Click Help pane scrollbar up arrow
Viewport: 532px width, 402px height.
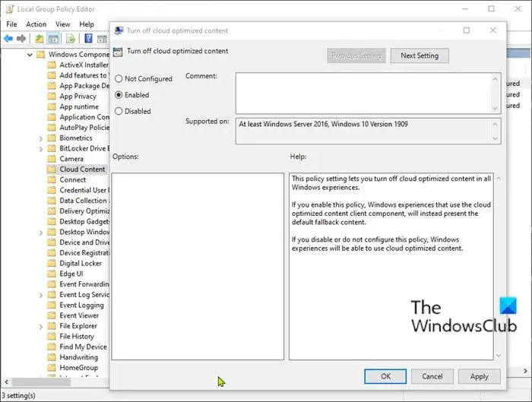click(x=499, y=178)
